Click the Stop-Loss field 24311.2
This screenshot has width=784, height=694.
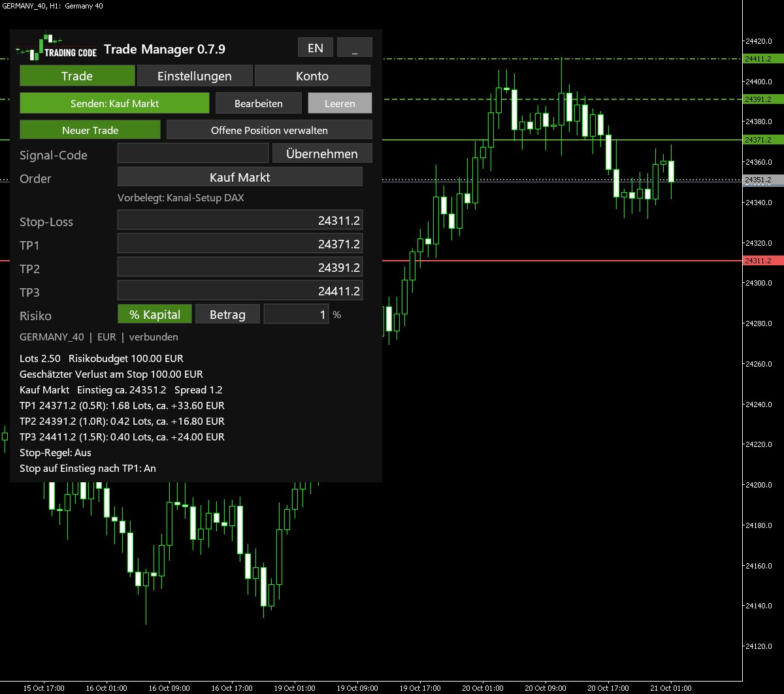point(240,220)
